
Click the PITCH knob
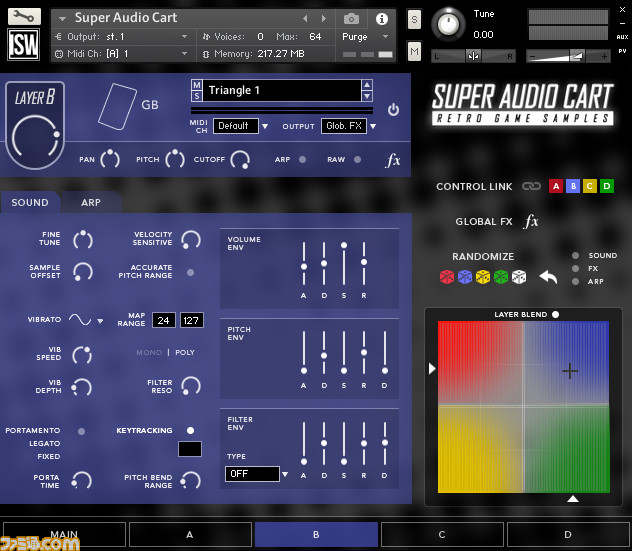point(175,159)
